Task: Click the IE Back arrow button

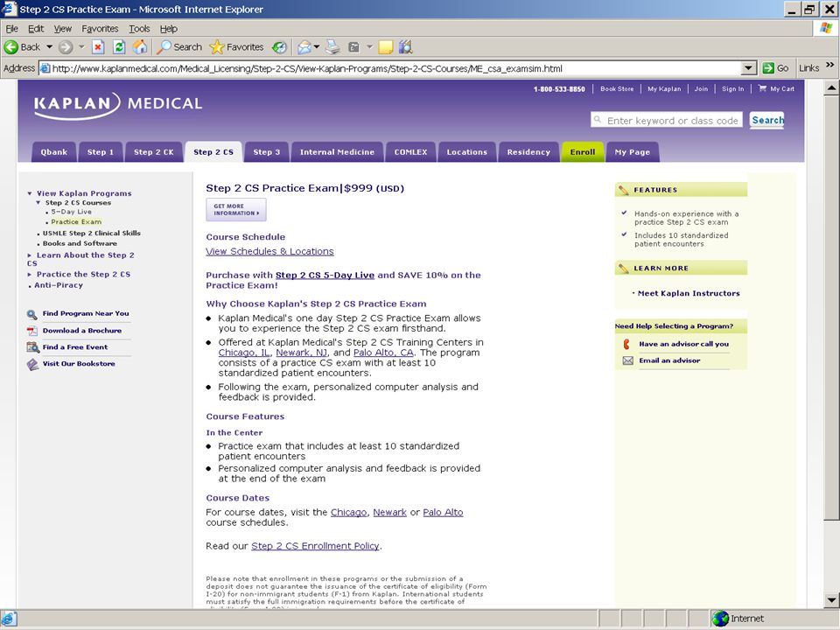Action: tap(21, 47)
